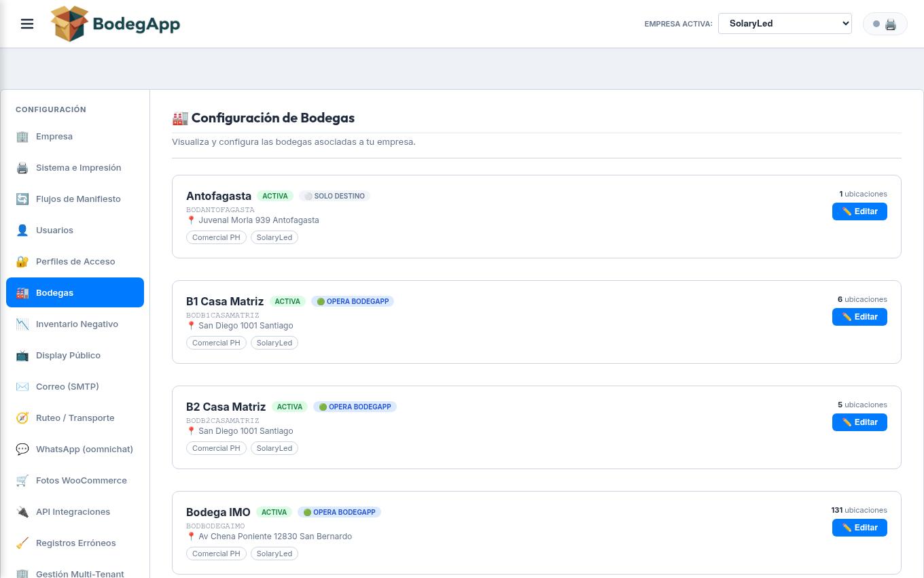
Task: Click the 131 ubicaciones count
Action: pyautogui.click(x=859, y=510)
